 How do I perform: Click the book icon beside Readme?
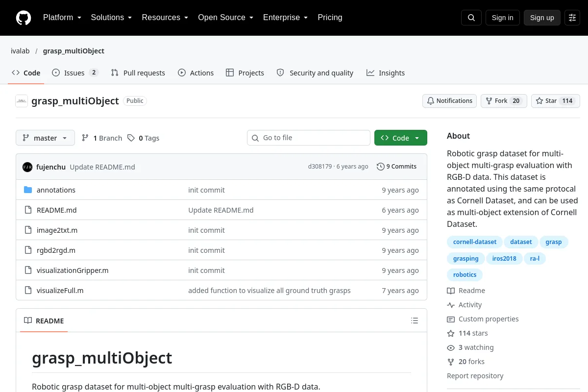pyautogui.click(x=451, y=291)
